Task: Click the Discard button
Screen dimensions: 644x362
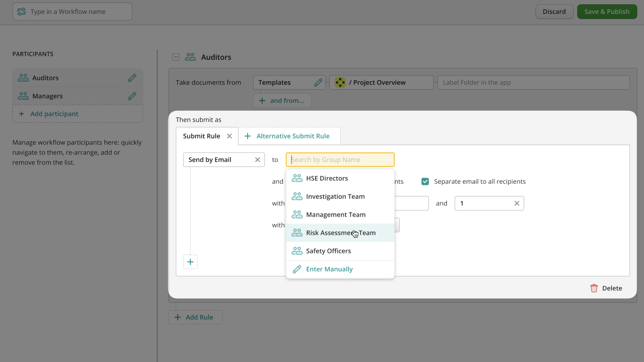Action: pos(554,12)
